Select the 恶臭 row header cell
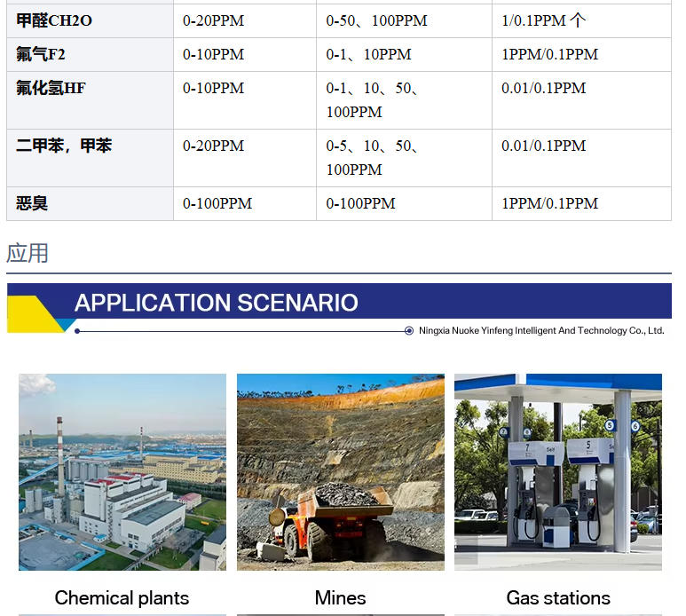Screen dimensions: 686x616 point(32,203)
